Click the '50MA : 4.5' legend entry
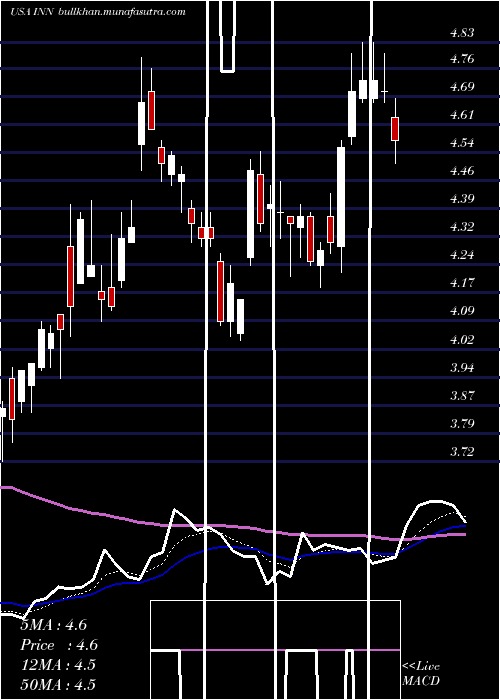Viewport: 500px width, 700px height. (x=58, y=685)
